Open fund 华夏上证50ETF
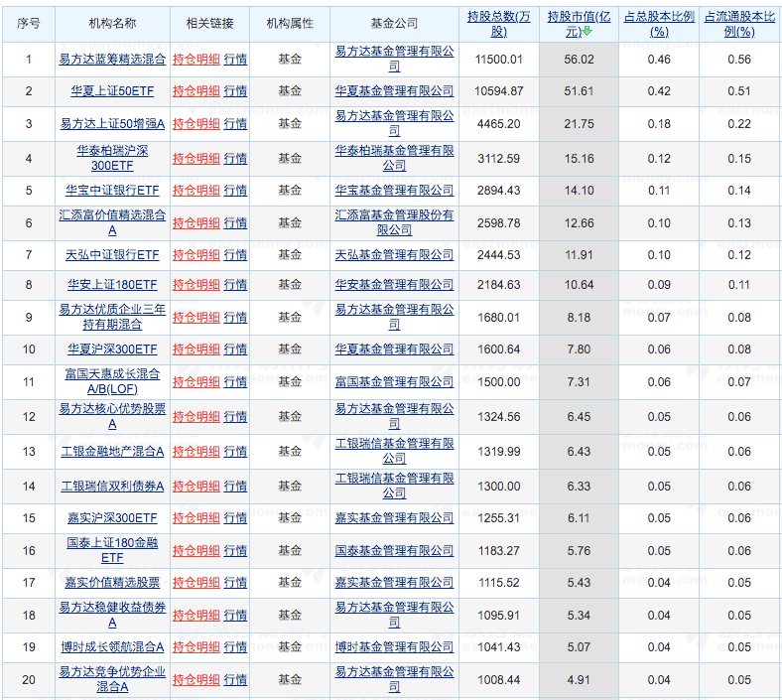The image size is (782, 700). point(112,91)
